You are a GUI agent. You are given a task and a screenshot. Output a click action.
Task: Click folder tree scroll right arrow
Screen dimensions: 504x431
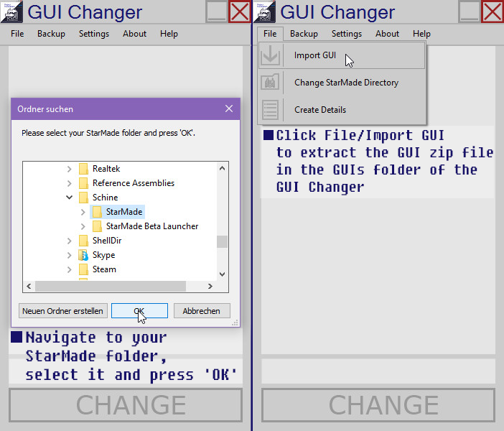coord(210,287)
